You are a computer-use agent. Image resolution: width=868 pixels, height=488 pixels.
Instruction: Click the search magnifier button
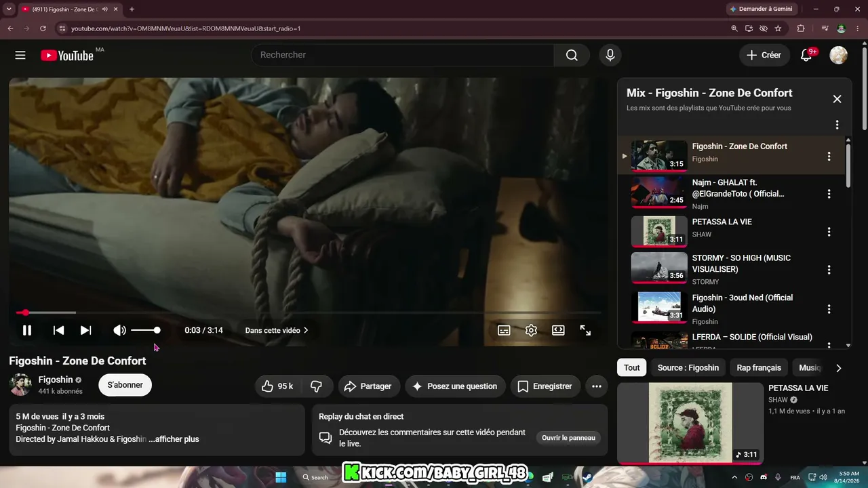pos(572,55)
